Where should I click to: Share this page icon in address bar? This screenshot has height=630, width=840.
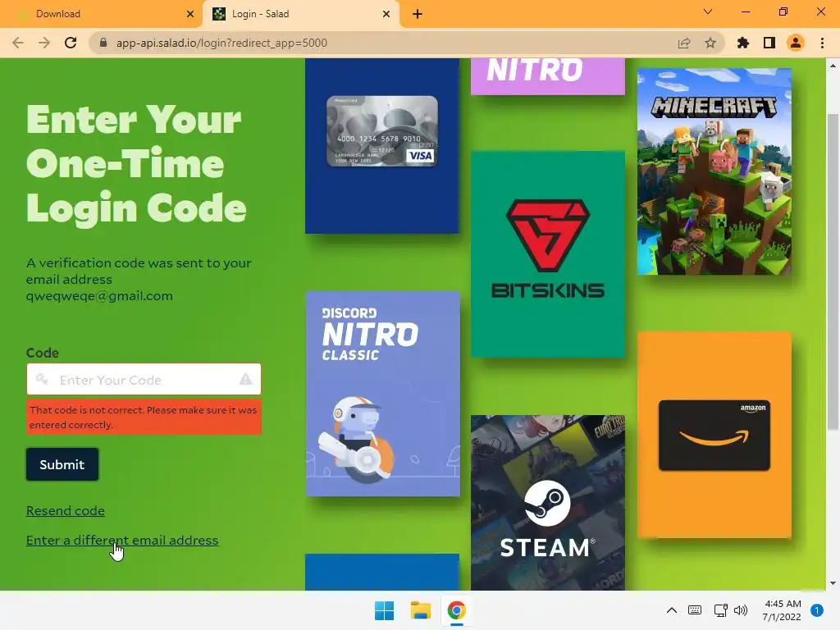[684, 43]
